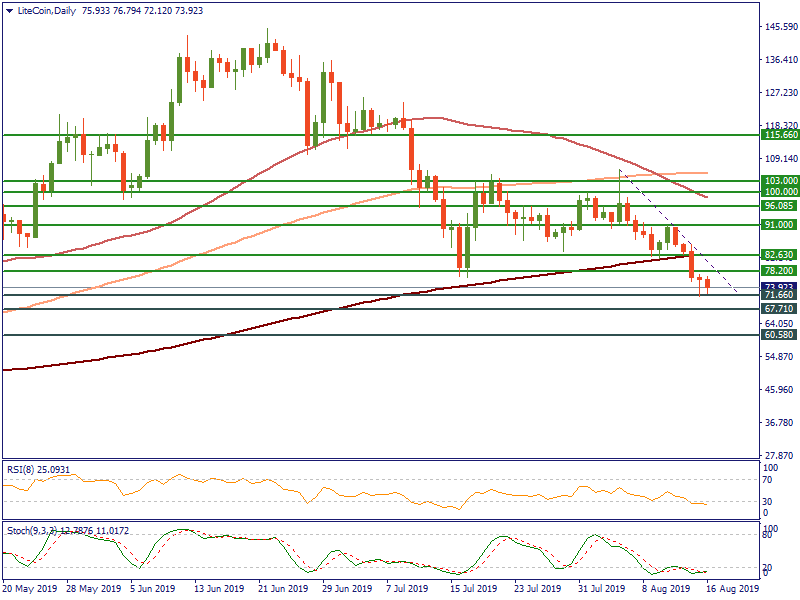
Task: Open the chart menu triangle beside LiteCoin,Daily
Action: pyautogui.click(x=10, y=11)
